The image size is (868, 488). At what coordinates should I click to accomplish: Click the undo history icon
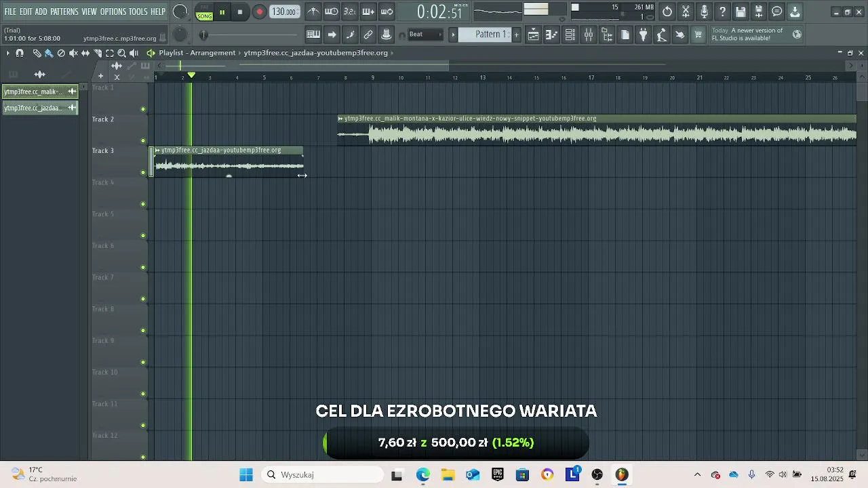667,12
